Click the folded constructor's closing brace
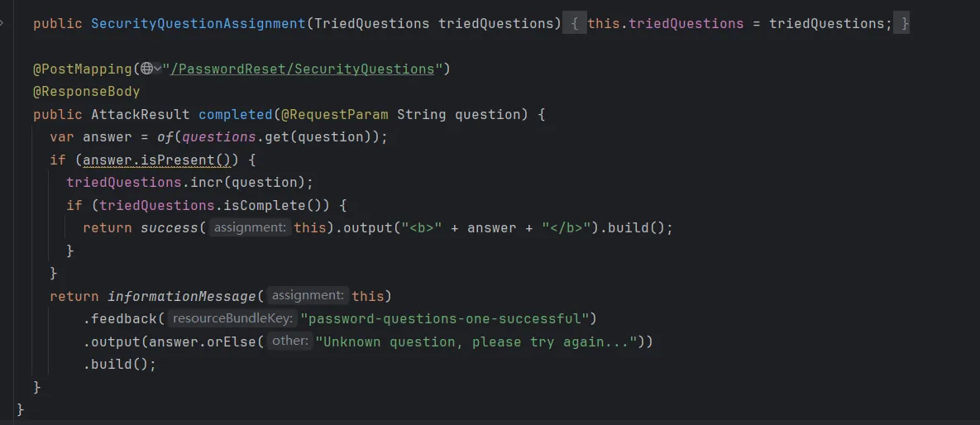 pyautogui.click(x=904, y=24)
